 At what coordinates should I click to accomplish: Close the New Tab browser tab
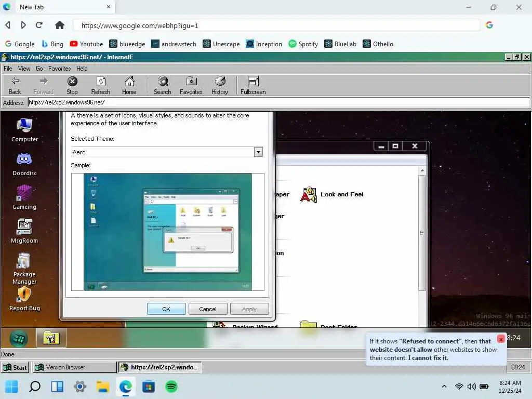[x=109, y=7]
